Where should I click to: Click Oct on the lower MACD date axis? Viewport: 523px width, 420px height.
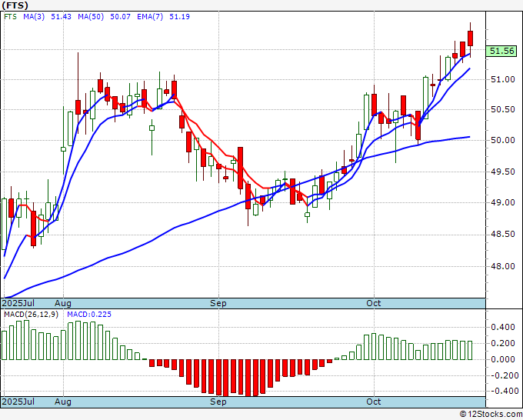click(373, 402)
